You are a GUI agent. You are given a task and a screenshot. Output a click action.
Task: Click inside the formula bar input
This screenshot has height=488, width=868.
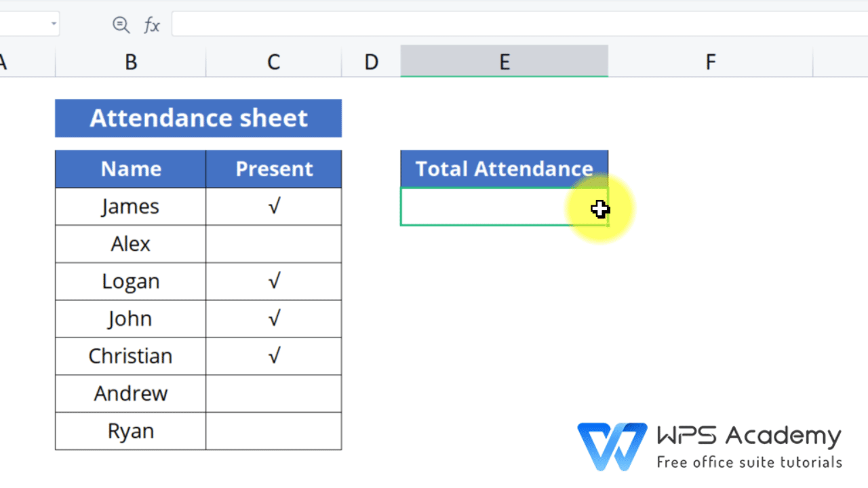coord(519,24)
